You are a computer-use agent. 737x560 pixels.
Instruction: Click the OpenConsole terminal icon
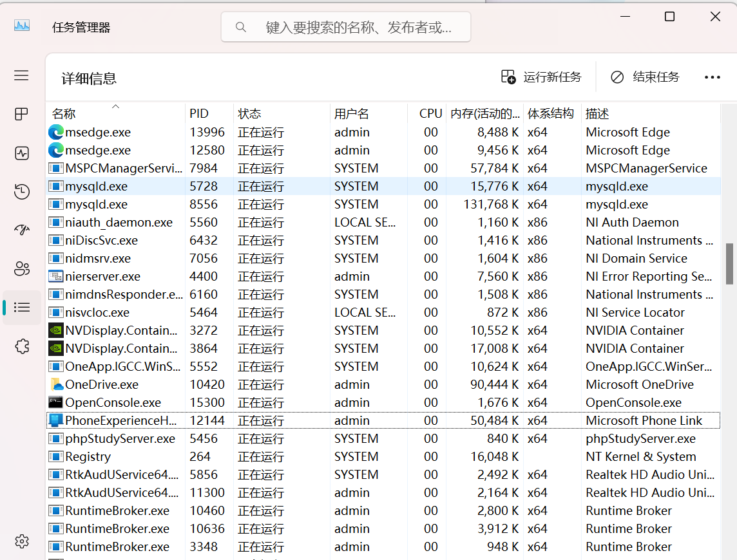tap(56, 402)
